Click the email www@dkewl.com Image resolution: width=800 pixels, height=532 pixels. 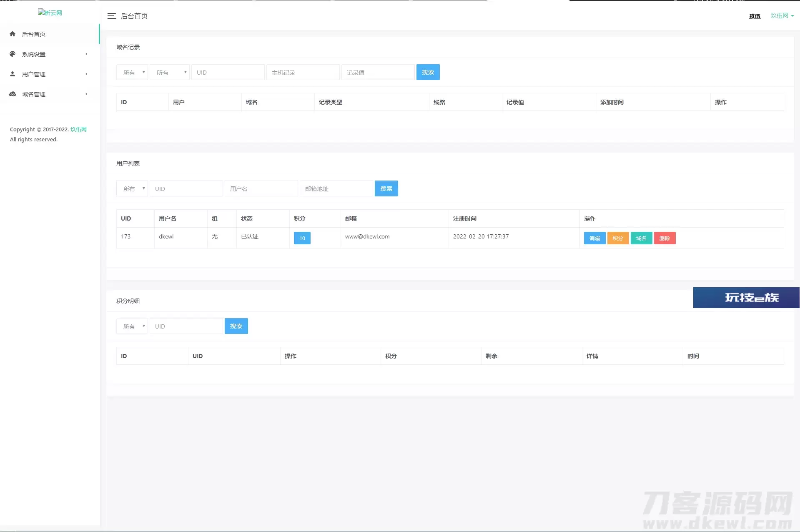367,236
